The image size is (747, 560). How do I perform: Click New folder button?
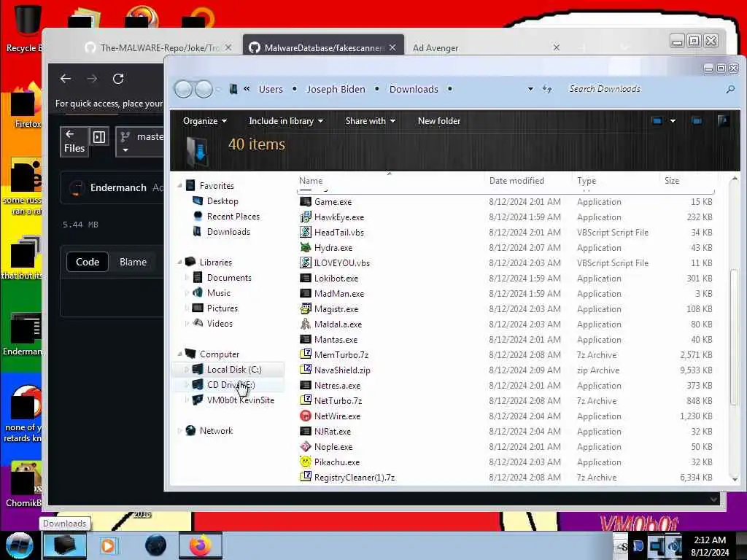pyautogui.click(x=438, y=121)
